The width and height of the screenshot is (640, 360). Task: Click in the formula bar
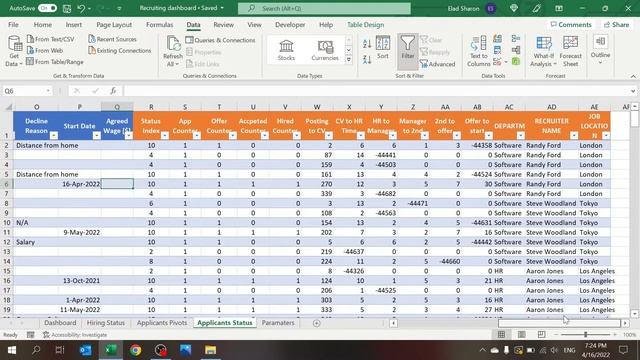376,91
